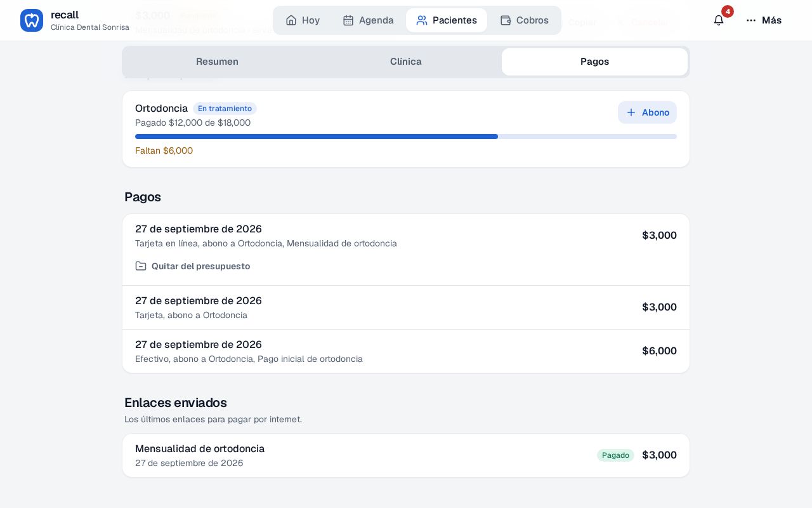Open the Cobros section
812x508 pixels.
point(524,20)
